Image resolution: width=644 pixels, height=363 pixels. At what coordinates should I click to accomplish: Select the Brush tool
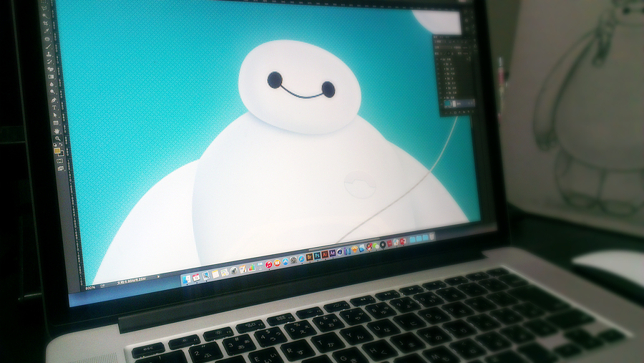(x=48, y=47)
